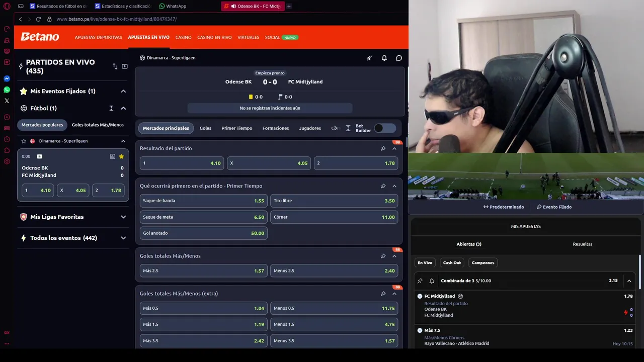Screen dimensions: 644x362
Task: Click Predeterminado under the video
Action: click(x=504, y=207)
